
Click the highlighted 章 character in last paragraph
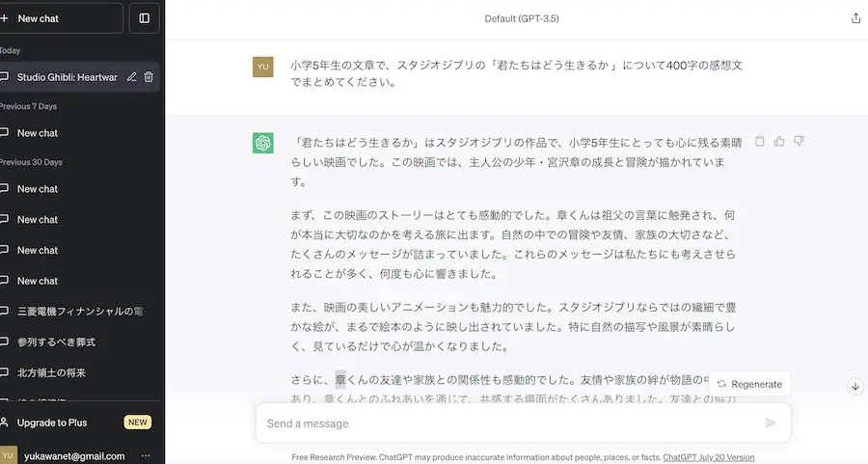[340, 380]
